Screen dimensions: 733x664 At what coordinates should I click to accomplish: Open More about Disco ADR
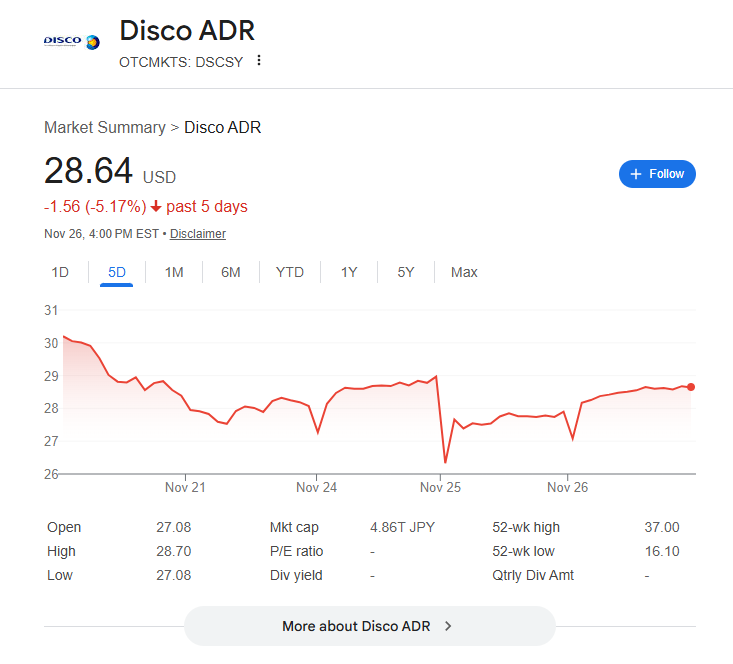coord(369,626)
